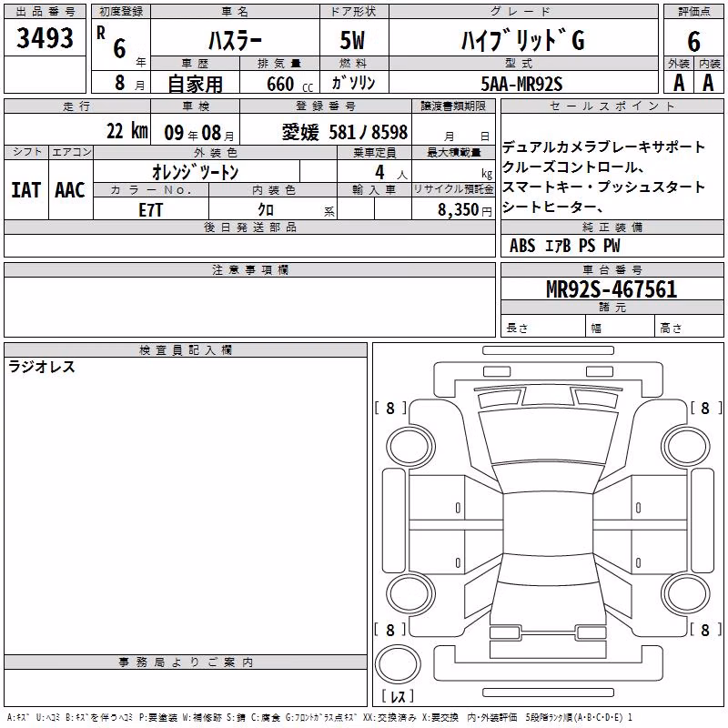Select スマートキー・プッシュスタート line
This screenshot has height=728, width=728.
(x=603, y=187)
